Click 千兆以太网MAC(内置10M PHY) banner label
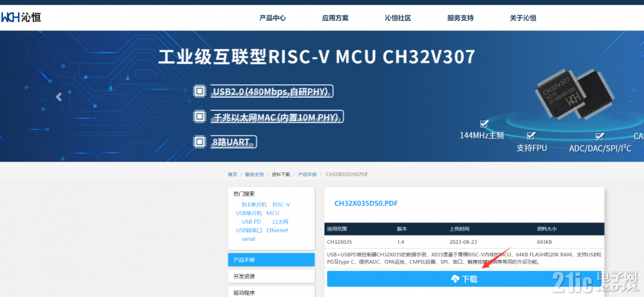This screenshot has width=644, height=297. (x=278, y=117)
